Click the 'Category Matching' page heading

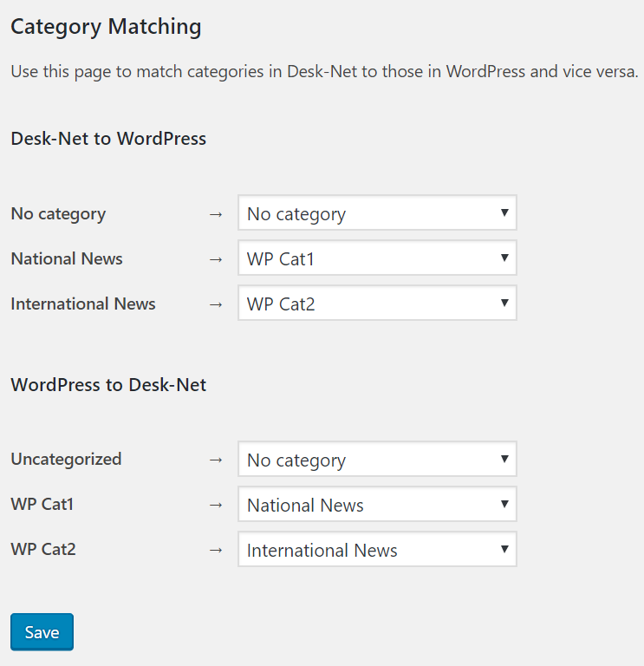coord(106,27)
